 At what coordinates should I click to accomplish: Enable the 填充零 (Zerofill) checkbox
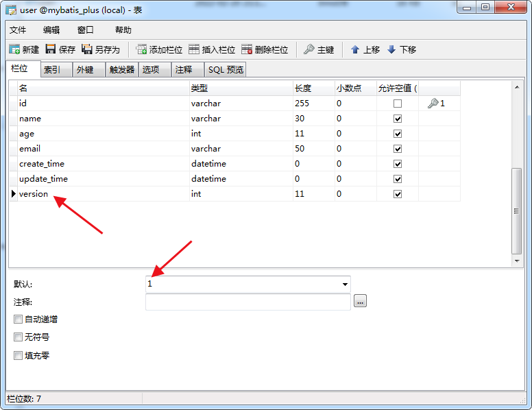click(x=18, y=355)
